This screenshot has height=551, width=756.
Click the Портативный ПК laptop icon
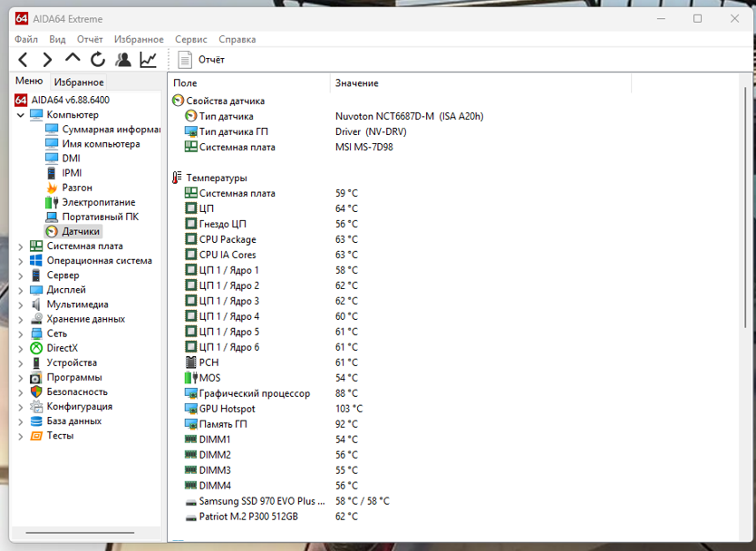coord(52,217)
